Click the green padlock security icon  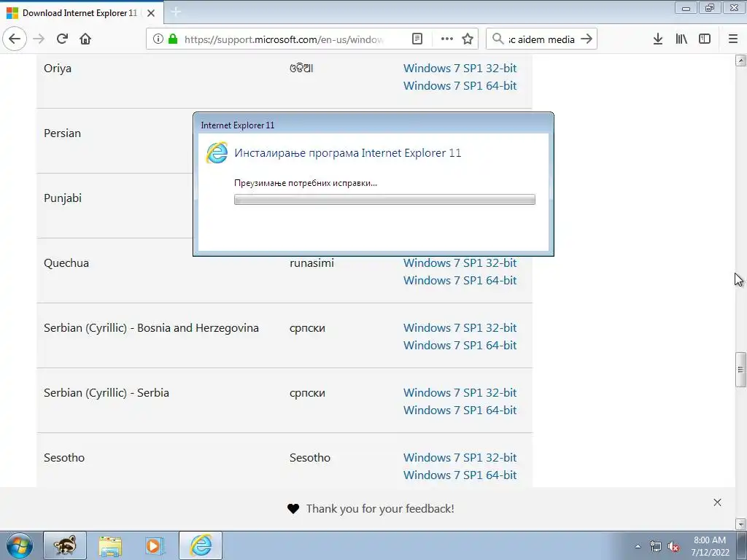[173, 39]
